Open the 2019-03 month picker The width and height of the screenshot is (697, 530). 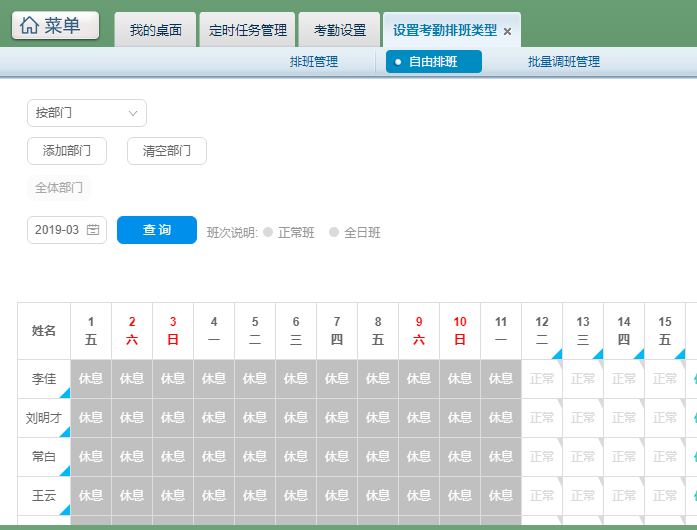58,230
